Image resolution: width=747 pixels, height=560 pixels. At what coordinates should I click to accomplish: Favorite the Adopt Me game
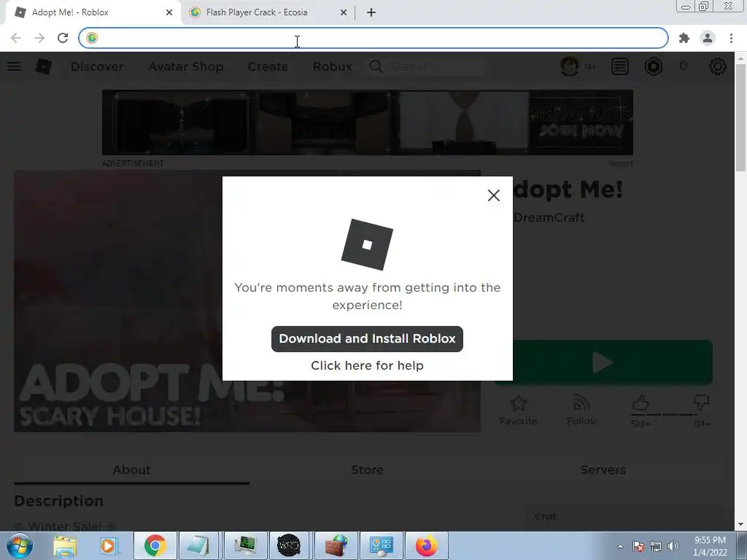[518, 411]
